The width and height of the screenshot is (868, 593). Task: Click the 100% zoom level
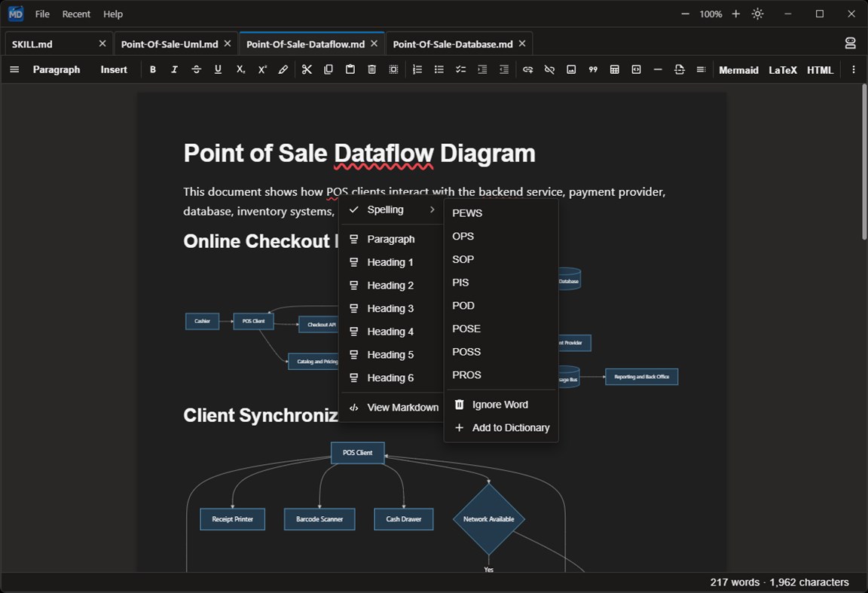(711, 14)
